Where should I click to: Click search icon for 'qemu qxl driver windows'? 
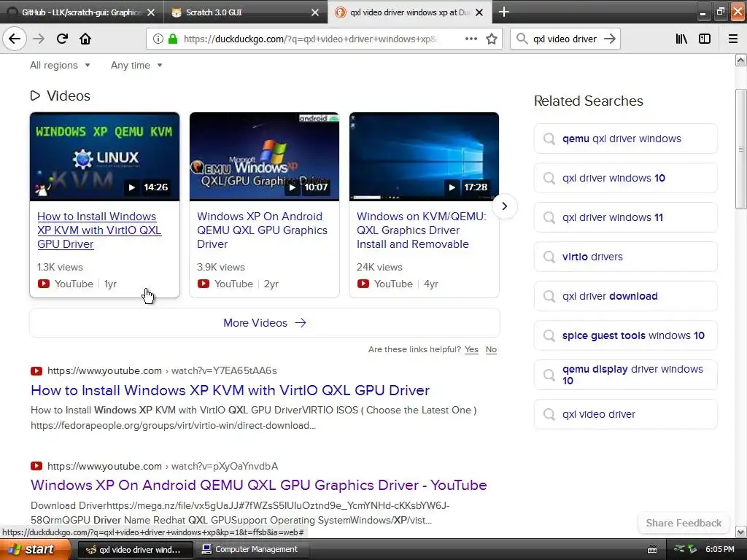[549, 139]
